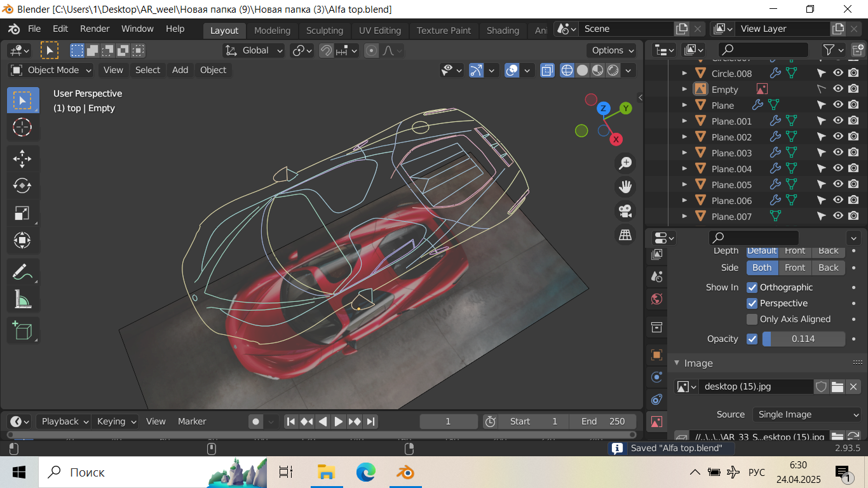Switch to the Shading workspace tab
The height and width of the screenshot is (488, 868).
click(503, 30)
